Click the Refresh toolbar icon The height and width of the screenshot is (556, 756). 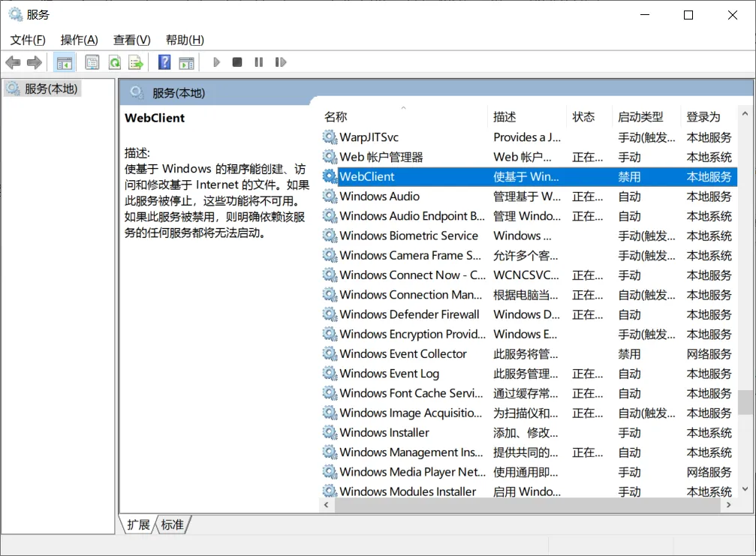click(115, 62)
